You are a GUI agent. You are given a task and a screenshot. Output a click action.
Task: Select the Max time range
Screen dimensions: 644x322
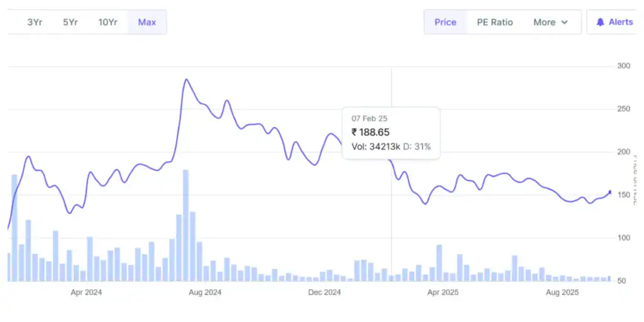(147, 22)
